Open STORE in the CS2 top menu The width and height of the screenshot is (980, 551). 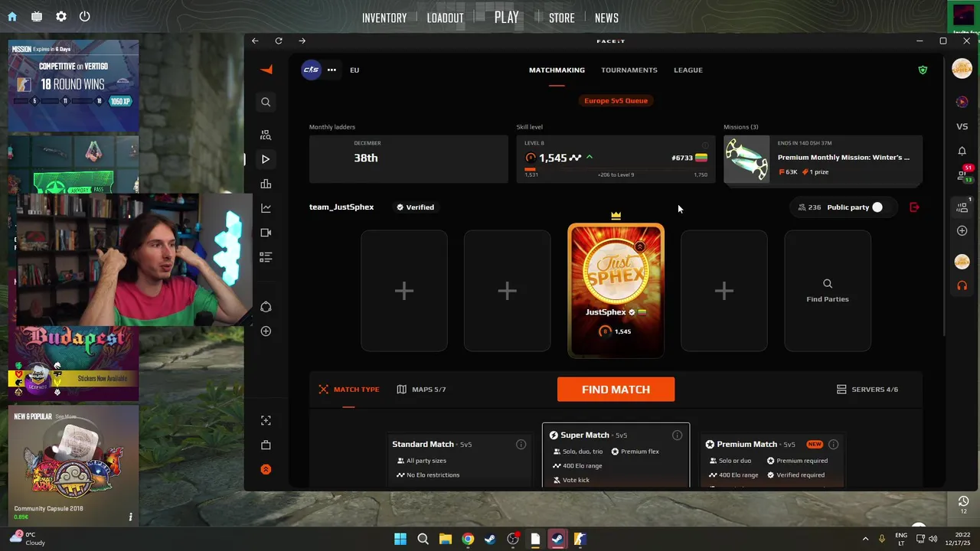pos(561,18)
